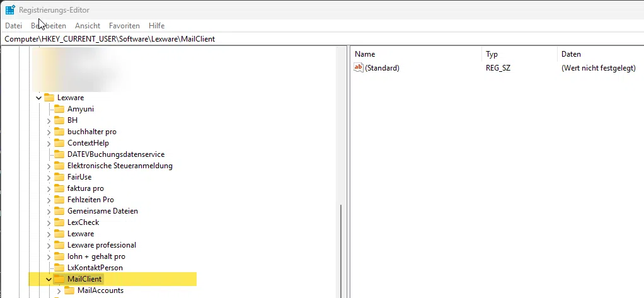Click the ContextHelp folder icon
The width and height of the screenshot is (644, 298).
point(60,143)
